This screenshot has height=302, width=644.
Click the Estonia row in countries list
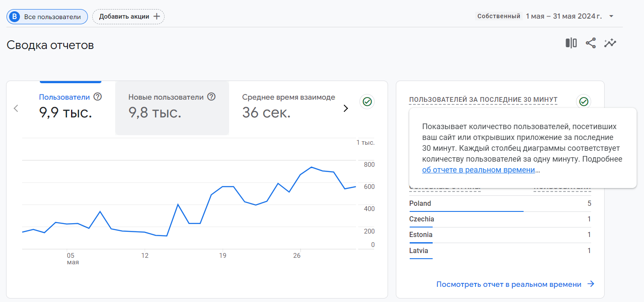(500, 235)
